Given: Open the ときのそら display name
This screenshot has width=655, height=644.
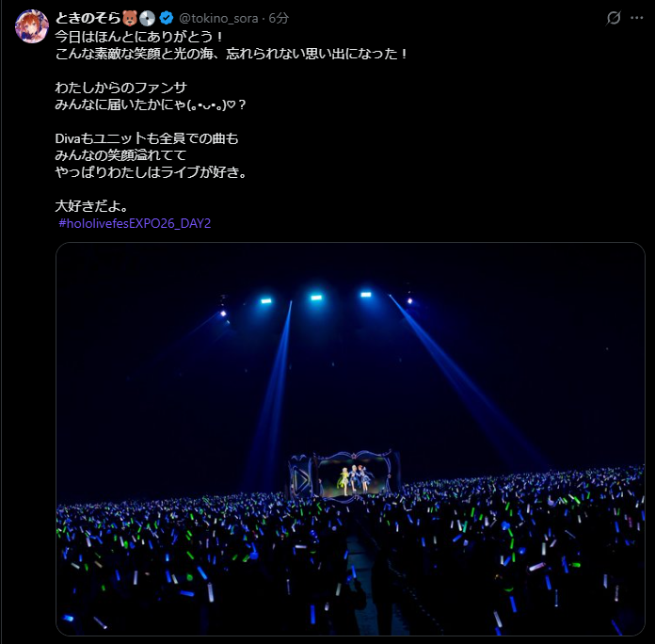Looking at the screenshot, I should point(88,18).
